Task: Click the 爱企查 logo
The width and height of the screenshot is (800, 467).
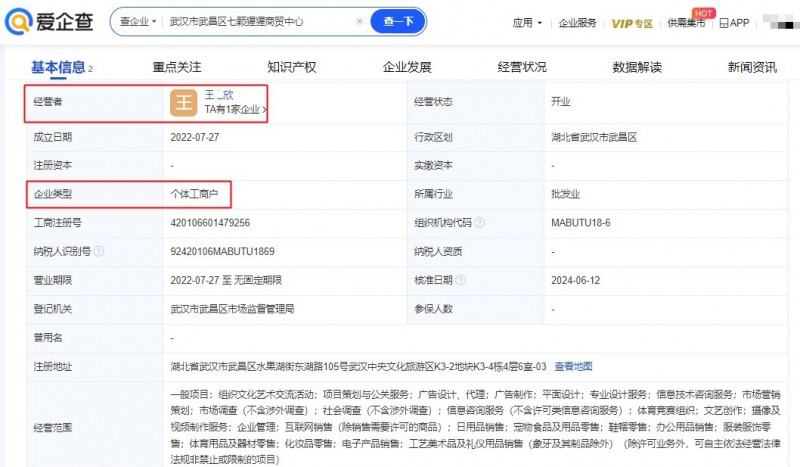Action: [50, 21]
